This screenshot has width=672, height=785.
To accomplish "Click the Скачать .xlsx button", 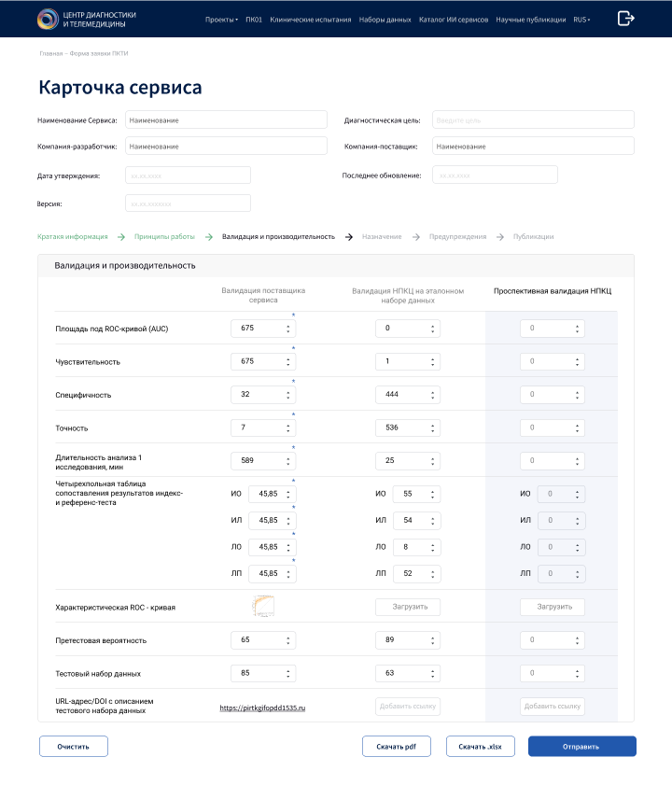I will [x=481, y=747].
